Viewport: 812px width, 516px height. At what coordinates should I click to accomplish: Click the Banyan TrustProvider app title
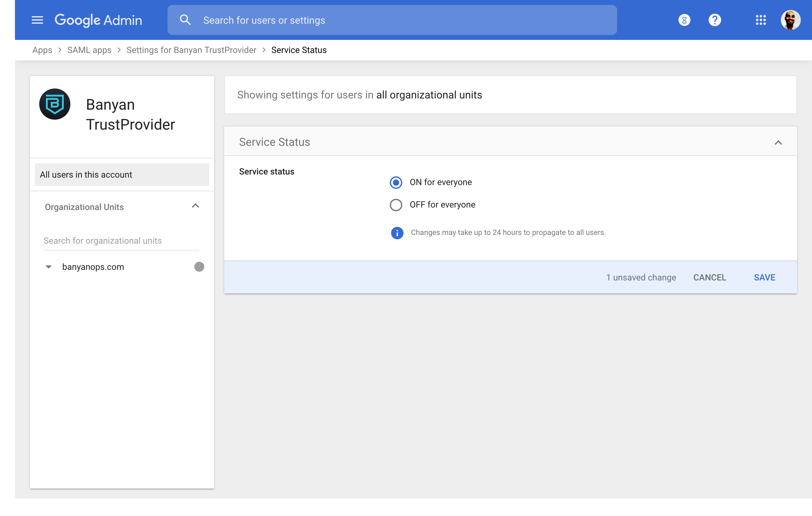pos(130,115)
